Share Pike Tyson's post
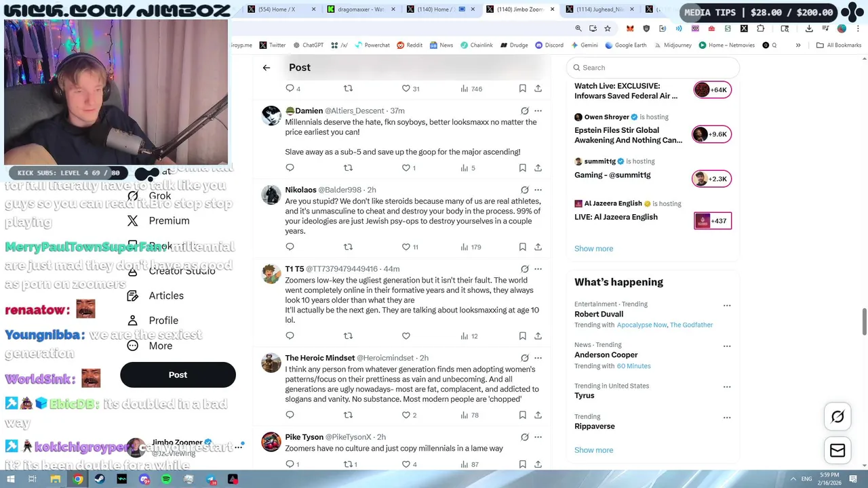The height and width of the screenshot is (488, 868). pos(538,464)
